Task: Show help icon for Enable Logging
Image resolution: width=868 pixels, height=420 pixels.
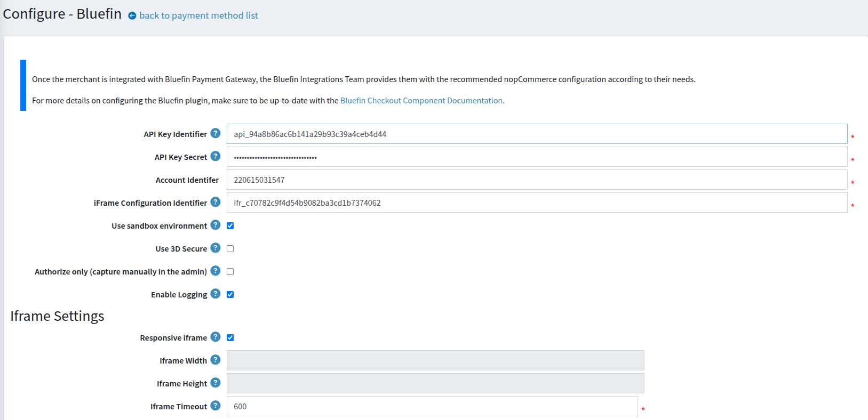Action: click(216, 294)
